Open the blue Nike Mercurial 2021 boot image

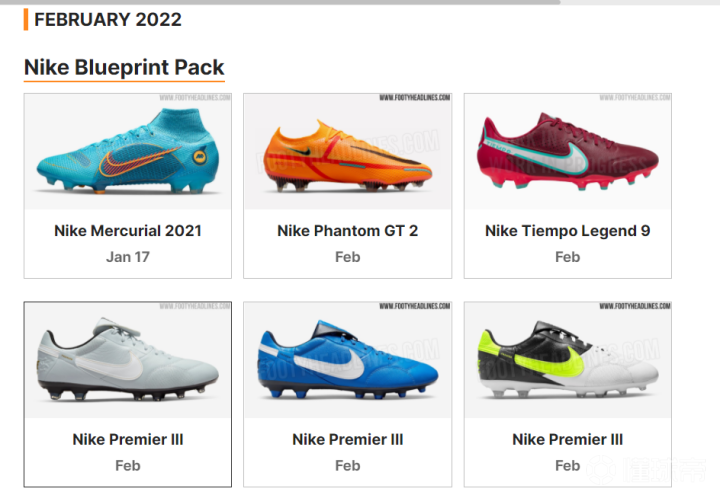[128, 152]
